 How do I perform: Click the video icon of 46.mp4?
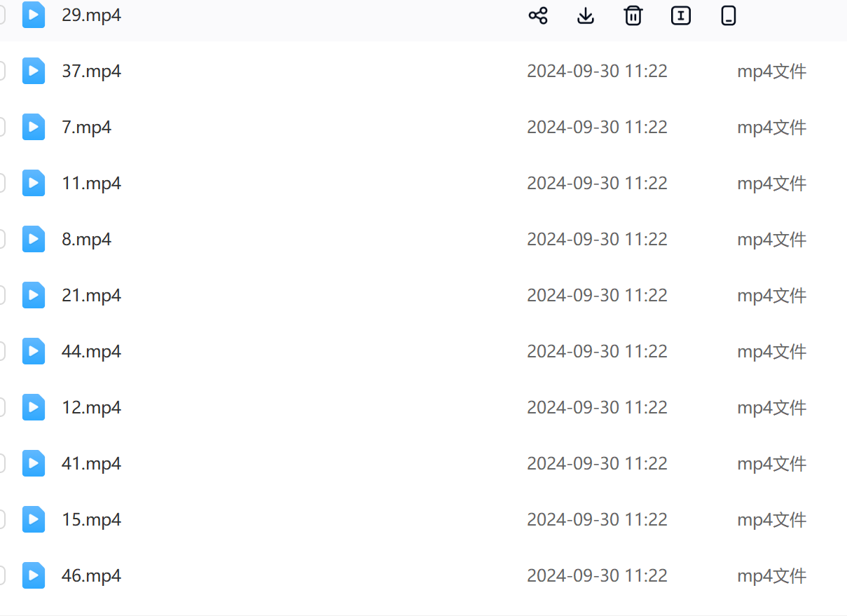tap(34, 575)
